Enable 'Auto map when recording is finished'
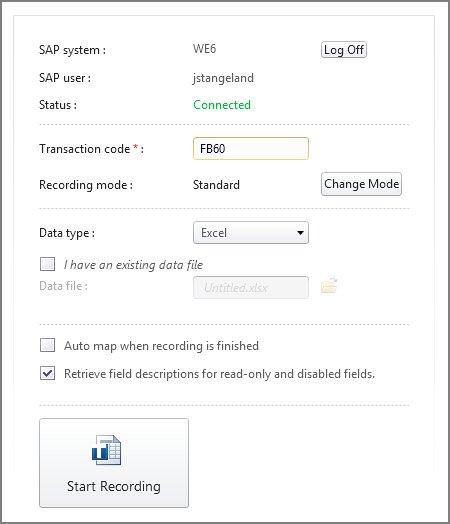This screenshot has height=524, width=450. coord(47,345)
